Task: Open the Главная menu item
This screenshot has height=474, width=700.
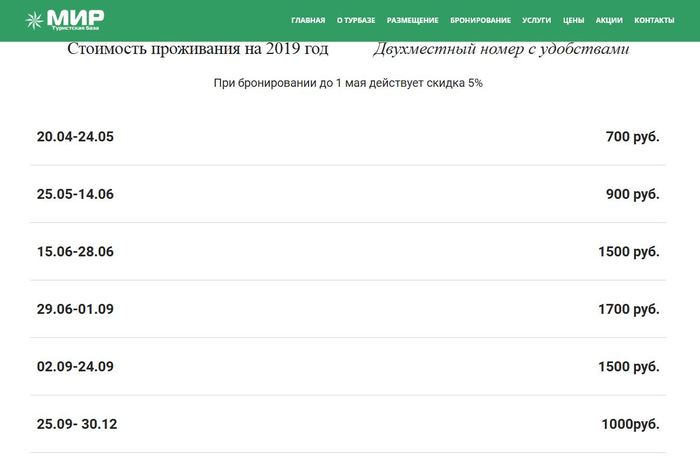Action: click(x=308, y=21)
